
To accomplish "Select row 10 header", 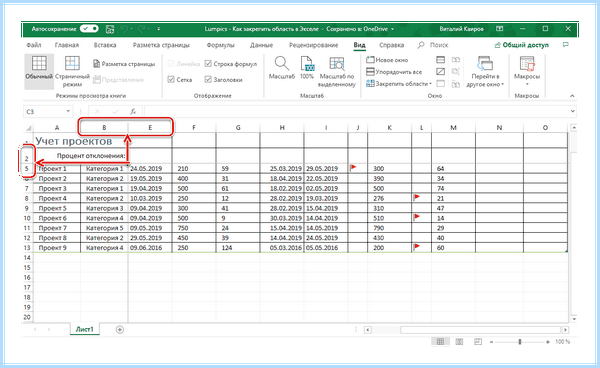I will click(x=27, y=218).
